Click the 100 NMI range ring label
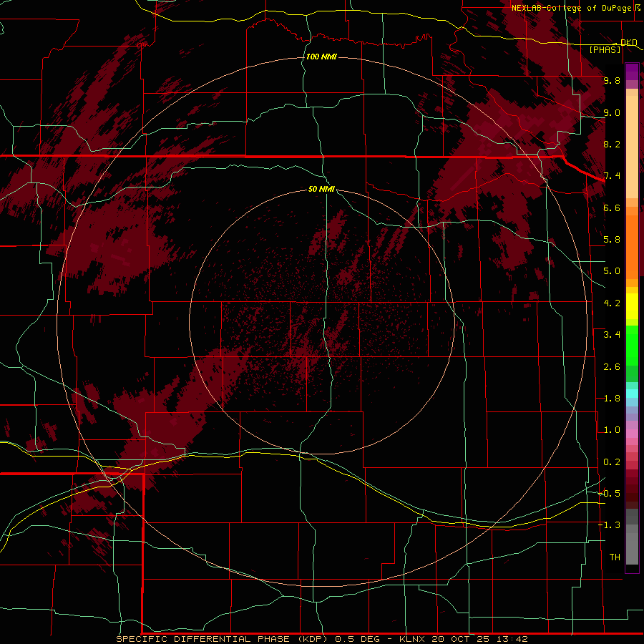644x644 pixels. coord(321,57)
